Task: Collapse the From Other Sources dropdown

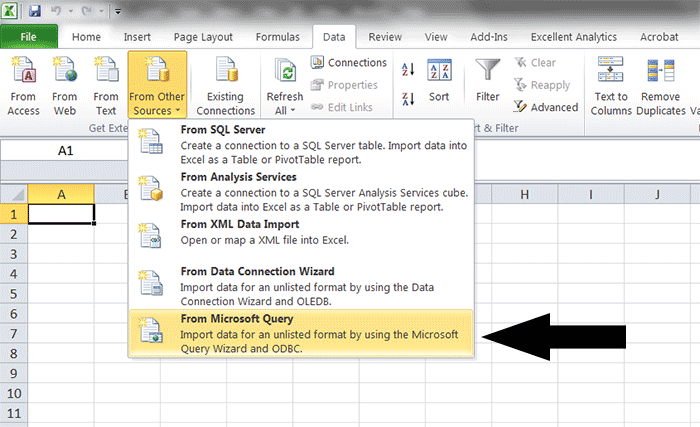Action: pos(157,88)
